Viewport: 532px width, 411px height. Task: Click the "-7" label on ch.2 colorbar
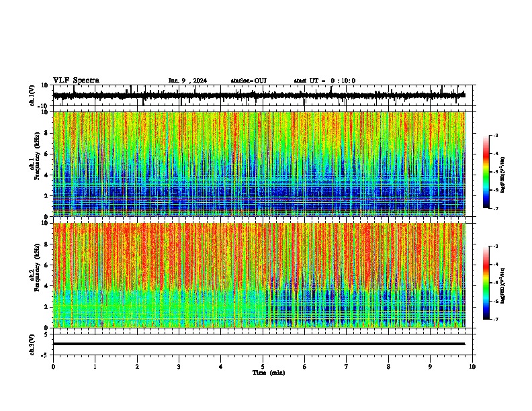point(496,319)
